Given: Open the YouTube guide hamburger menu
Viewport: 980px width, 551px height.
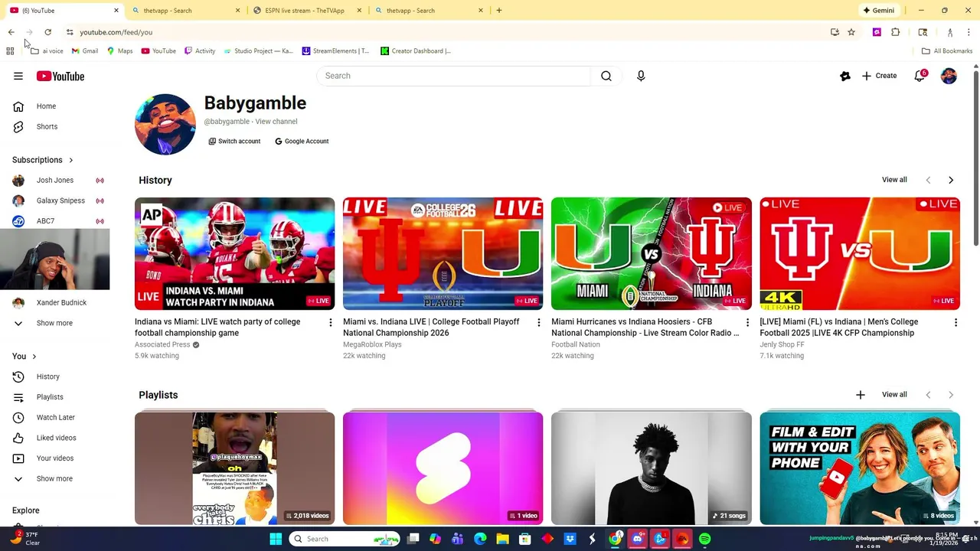Looking at the screenshot, I should (18, 76).
